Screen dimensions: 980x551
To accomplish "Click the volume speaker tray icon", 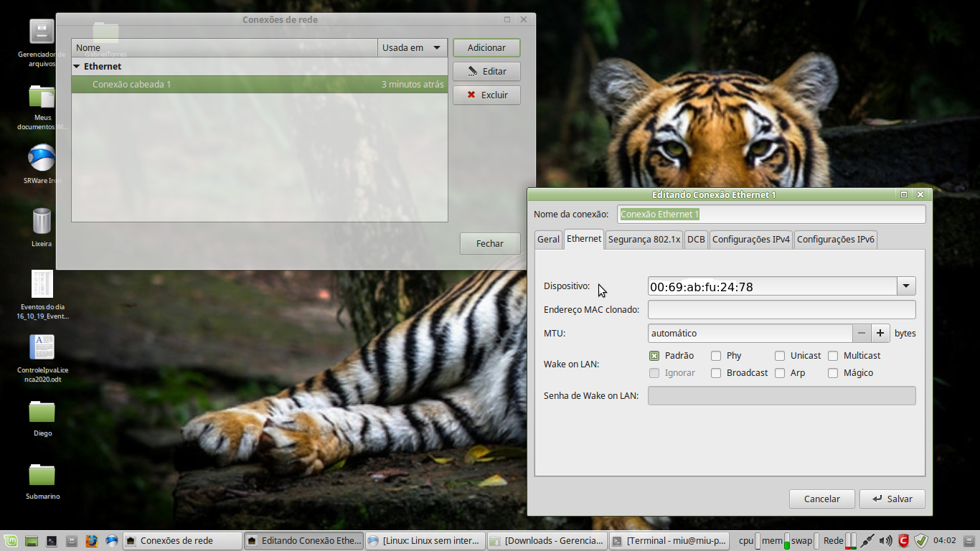I will [x=886, y=541].
